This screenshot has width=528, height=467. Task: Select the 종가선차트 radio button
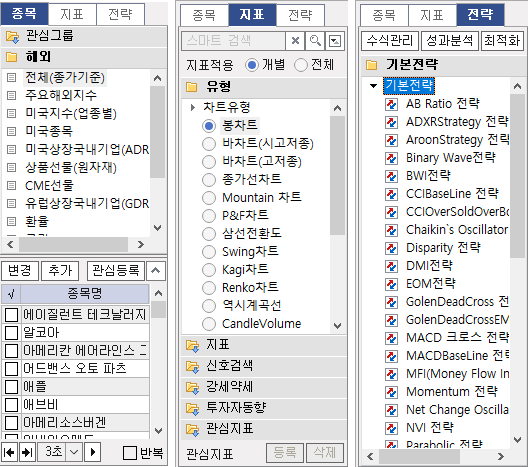209,179
